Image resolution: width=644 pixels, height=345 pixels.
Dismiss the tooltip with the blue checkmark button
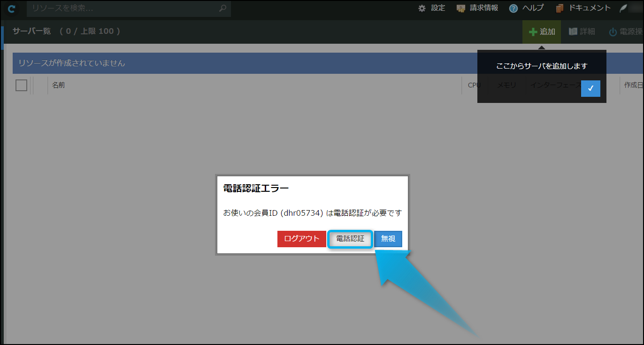pos(590,88)
